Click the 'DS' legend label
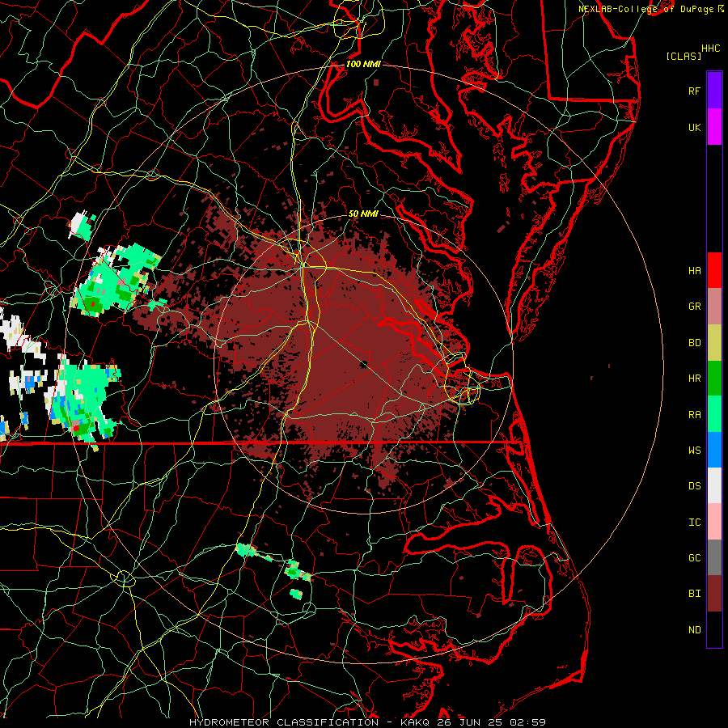 point(694,486)
